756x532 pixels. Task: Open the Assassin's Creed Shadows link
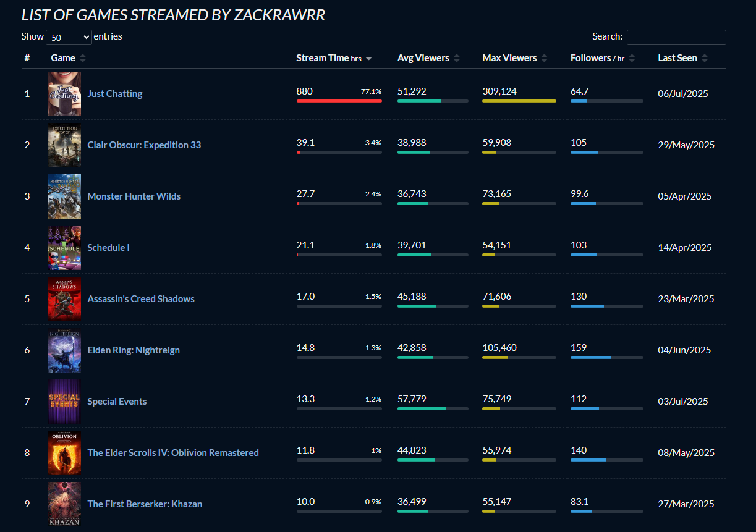coord(141,299)
